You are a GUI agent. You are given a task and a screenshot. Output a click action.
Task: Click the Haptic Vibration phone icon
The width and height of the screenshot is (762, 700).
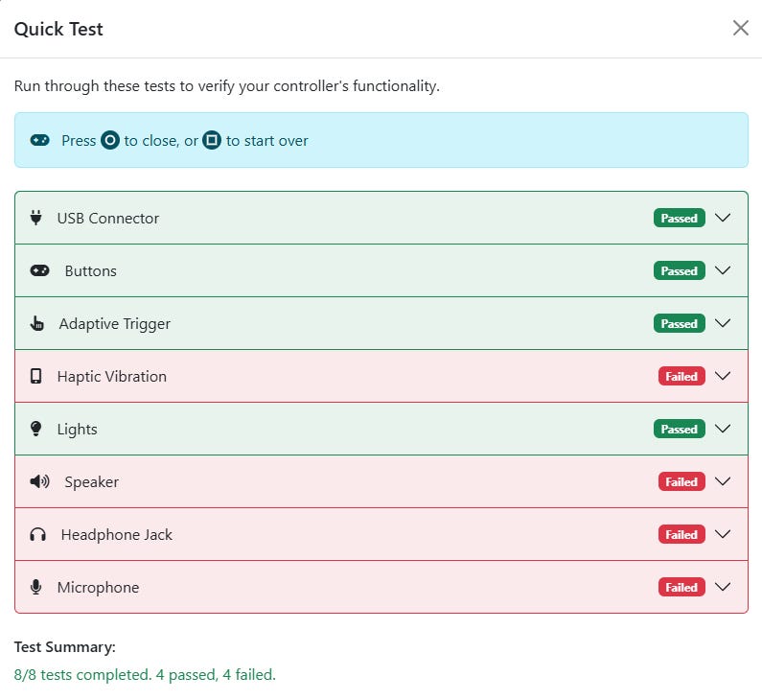(x=36, y=376)
